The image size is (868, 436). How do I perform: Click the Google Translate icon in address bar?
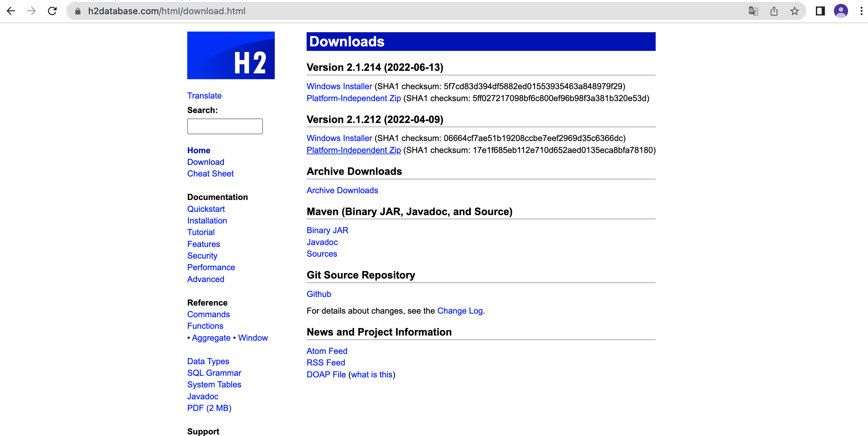753,11
